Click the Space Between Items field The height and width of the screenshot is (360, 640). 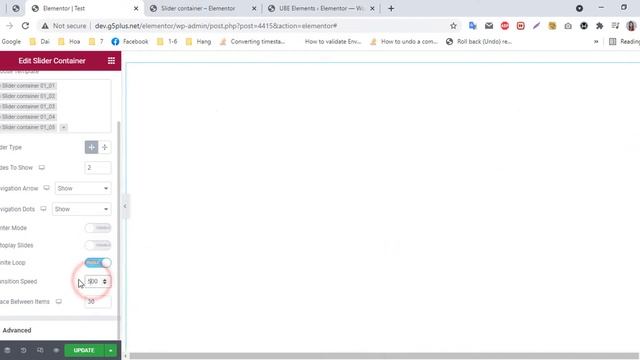(x=98, y=302)
